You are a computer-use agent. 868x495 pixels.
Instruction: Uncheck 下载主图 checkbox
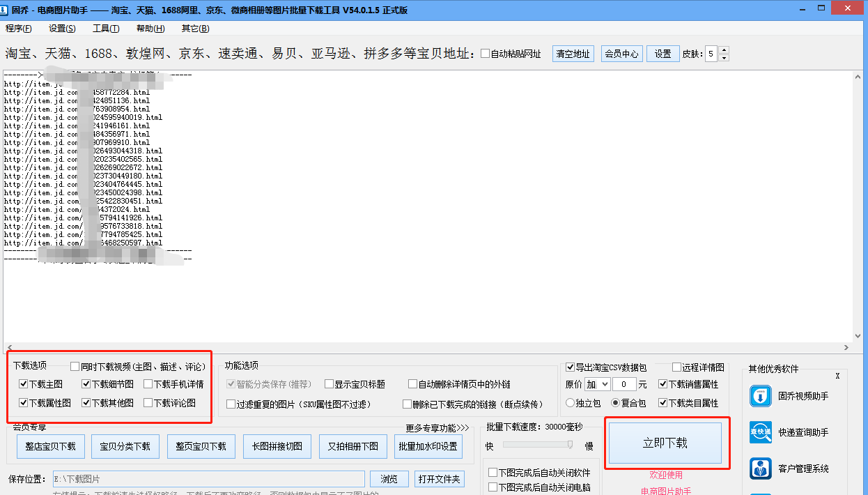click(24, 384)
